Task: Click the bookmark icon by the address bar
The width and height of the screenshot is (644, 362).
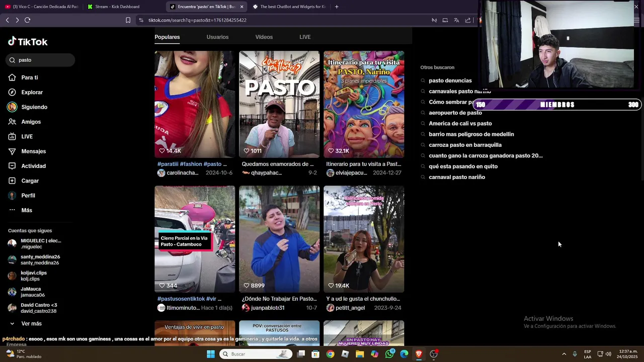Action: 128,20
